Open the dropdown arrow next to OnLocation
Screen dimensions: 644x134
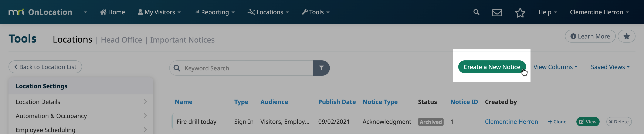click(85, 12)
